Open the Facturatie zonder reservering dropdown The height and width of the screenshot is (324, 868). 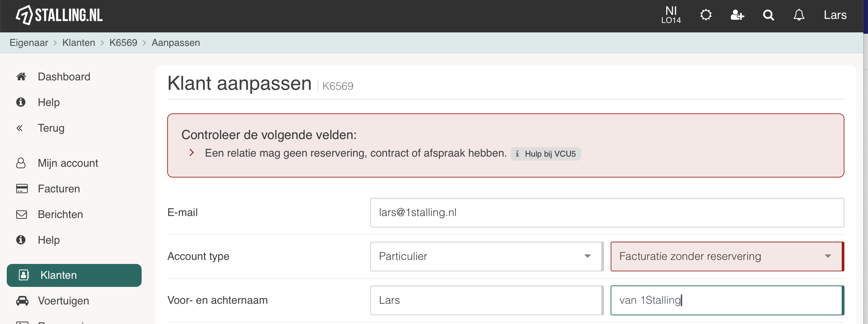[727, 256]
